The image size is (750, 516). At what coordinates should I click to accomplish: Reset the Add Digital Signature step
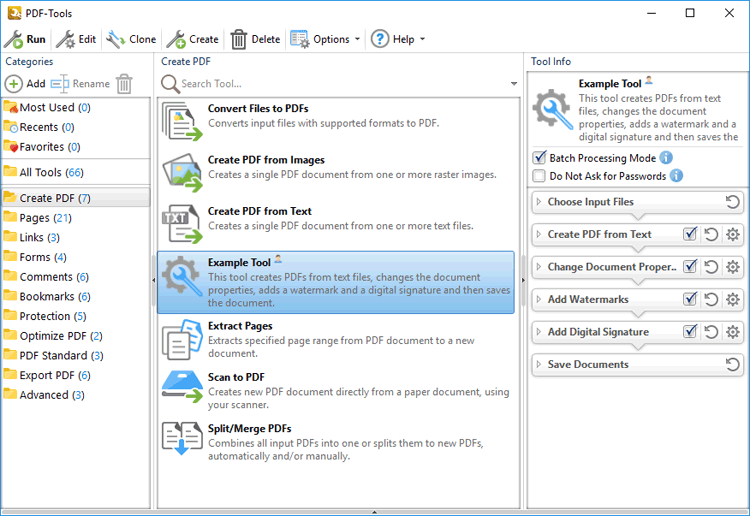click(x=711, y=332)
